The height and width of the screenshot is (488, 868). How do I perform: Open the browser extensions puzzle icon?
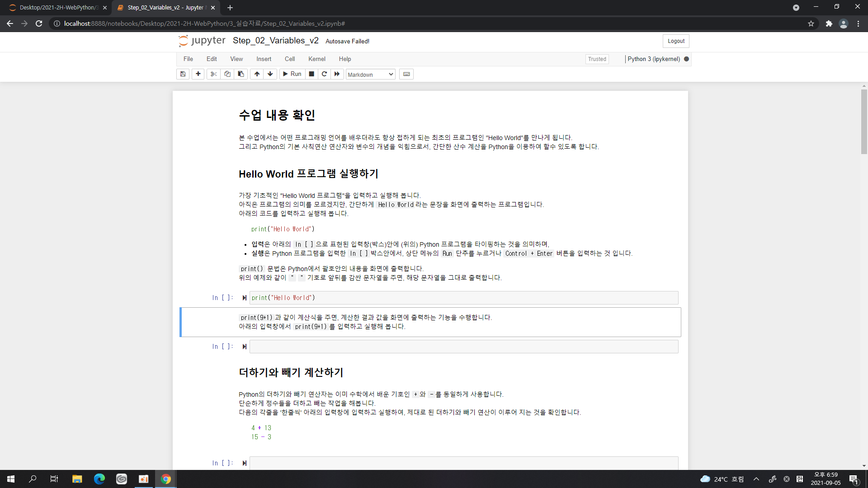829,23
